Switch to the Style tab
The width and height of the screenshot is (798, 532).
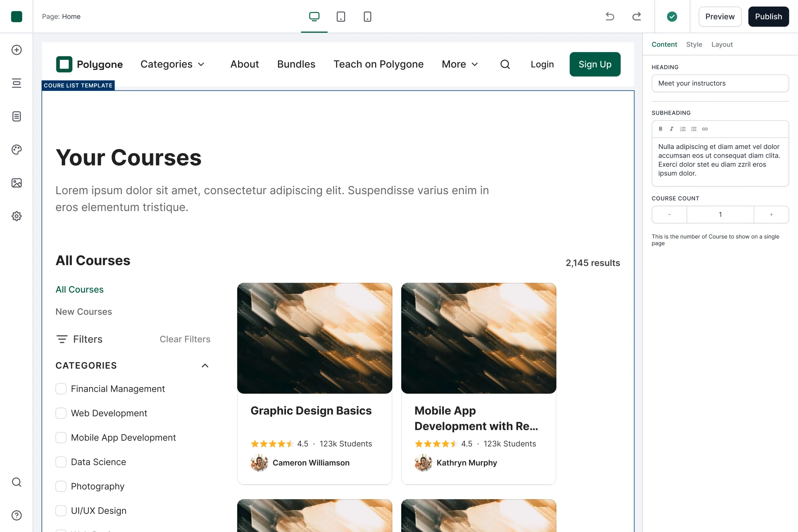[694, 45]
